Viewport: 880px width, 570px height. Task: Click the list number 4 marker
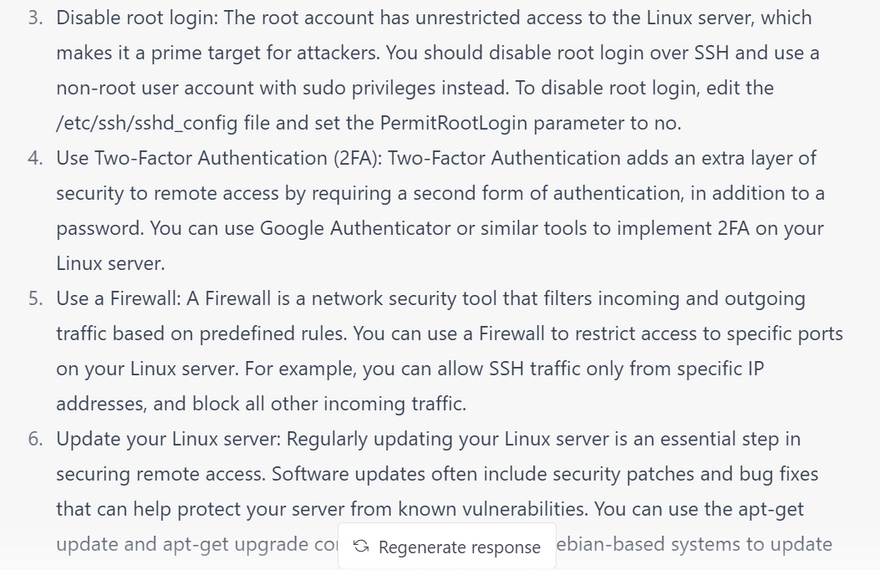click(35, 158)
